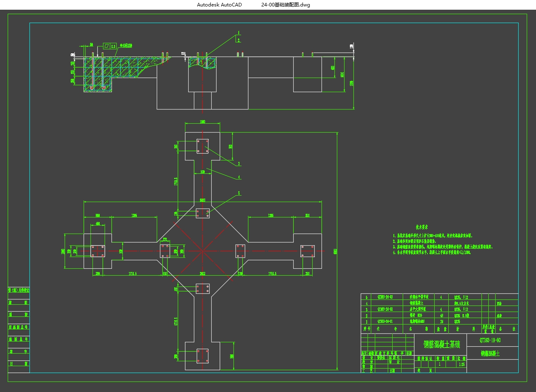Viewport: 536px width, 392px height.
Task: Click the 6400 overall width dimension
Action: (202, 200)
